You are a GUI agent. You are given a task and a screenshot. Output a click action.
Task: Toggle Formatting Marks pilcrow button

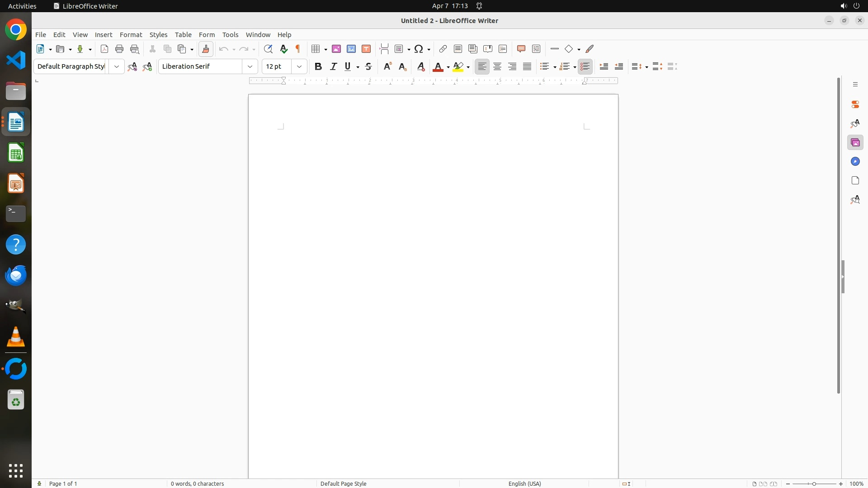pos(298,49)
